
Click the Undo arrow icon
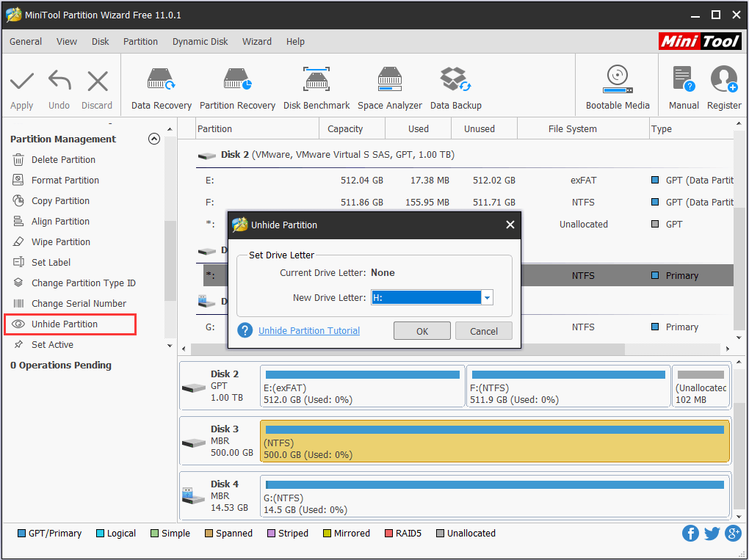[x=59, y=81]
